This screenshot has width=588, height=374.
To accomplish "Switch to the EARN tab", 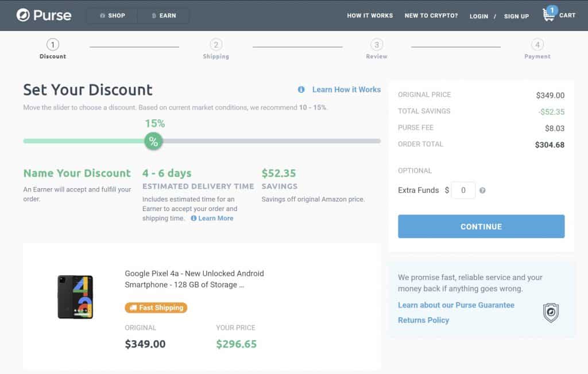I will (x=164, y=15).
